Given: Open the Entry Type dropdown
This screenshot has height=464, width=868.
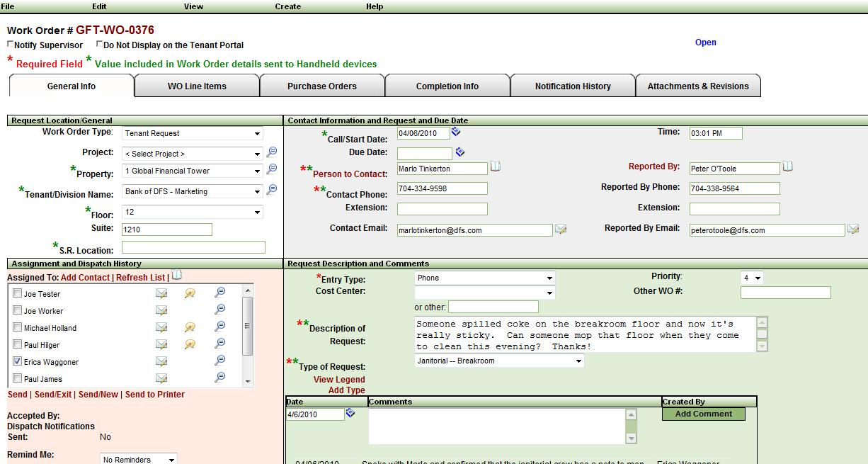Looking at the screenshot, I should pos(484,278).
